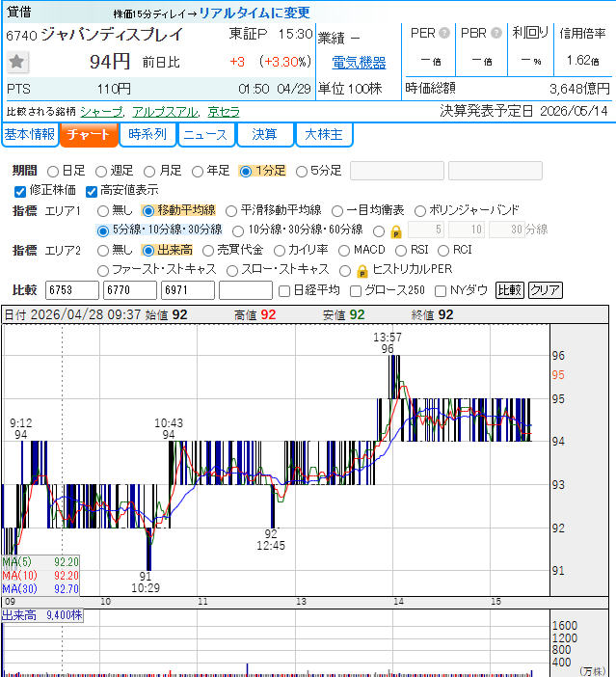Click lock icon beside ヒストリカルPER
The image size is (616, 677).
362,272
